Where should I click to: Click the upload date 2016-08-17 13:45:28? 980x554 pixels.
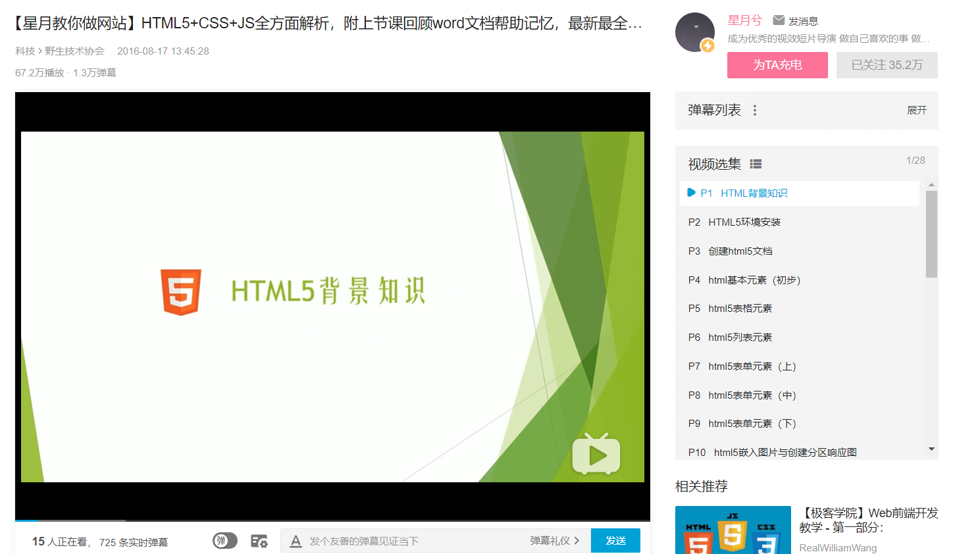[163, 51]
